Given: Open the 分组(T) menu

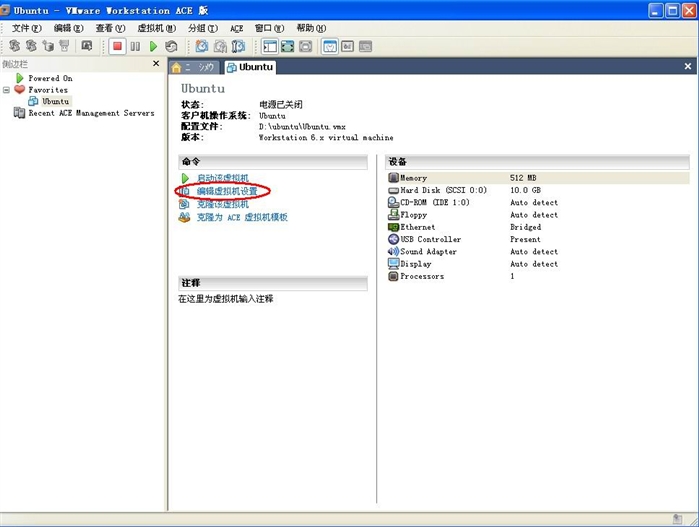Looking at the screenshot, I should (x=203, y=29).
